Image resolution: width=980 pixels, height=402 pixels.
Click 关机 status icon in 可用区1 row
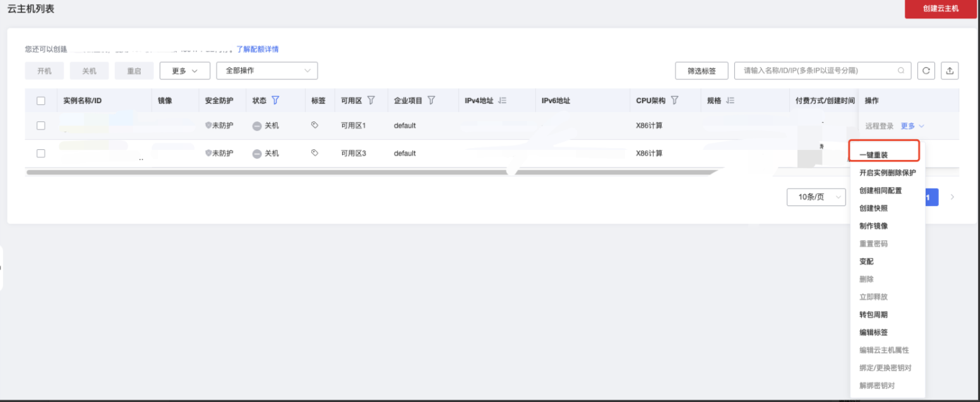click(x=257, y=126)
